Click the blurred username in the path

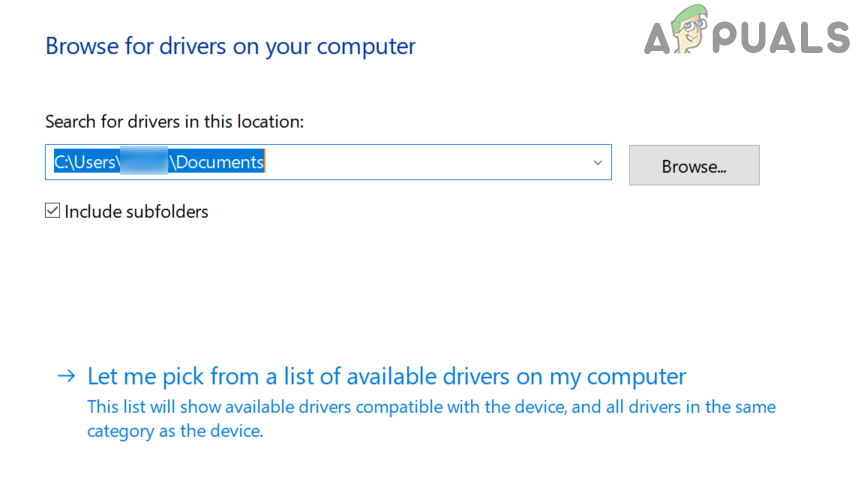coord(143,163)
